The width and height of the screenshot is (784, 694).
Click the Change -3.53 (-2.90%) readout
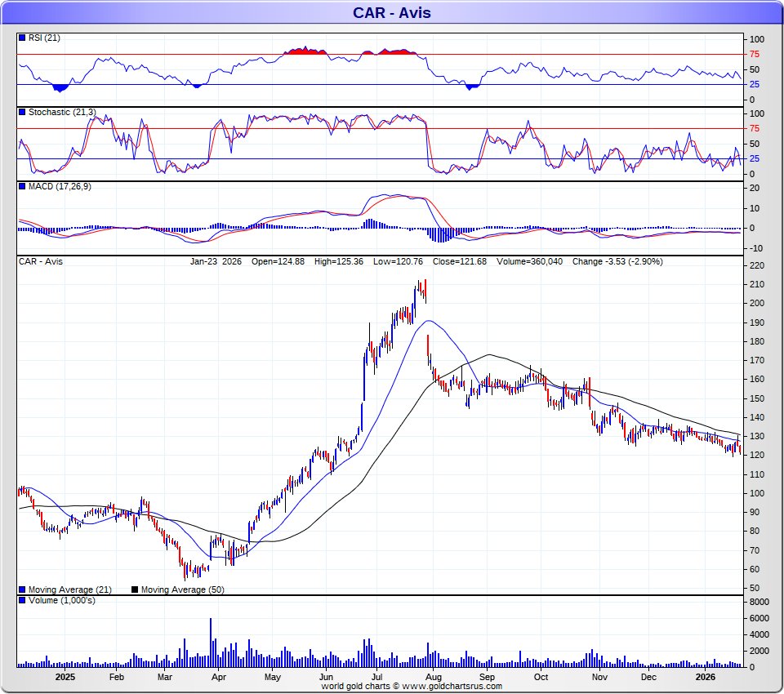pyautogui.click(x=617, y=261)
